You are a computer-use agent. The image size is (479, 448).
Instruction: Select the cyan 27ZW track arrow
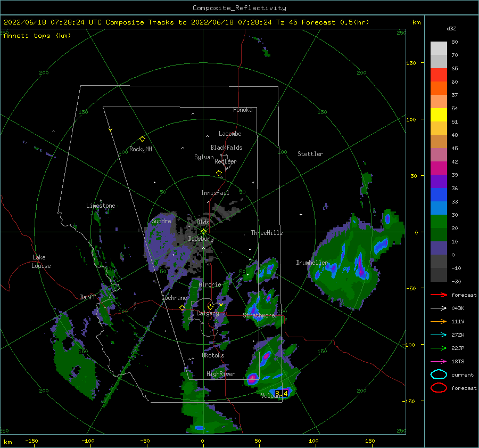coord(439,335)
